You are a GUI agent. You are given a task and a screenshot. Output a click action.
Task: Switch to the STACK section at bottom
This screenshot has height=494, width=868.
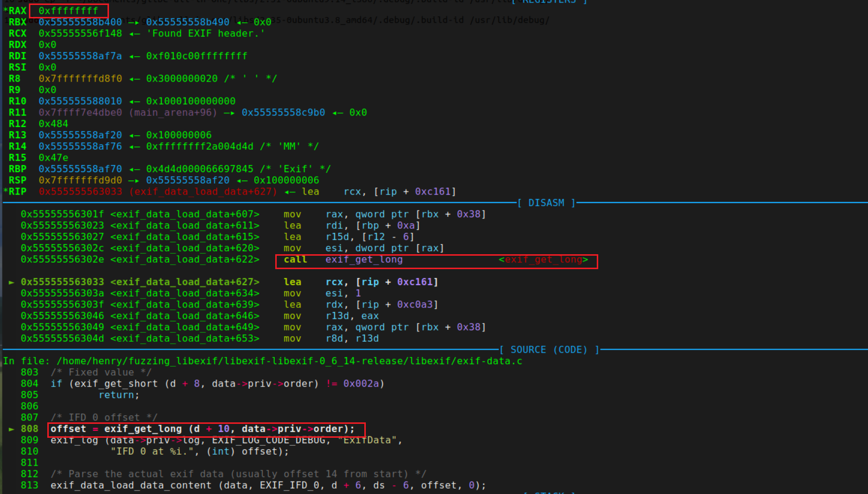point(548,492)
